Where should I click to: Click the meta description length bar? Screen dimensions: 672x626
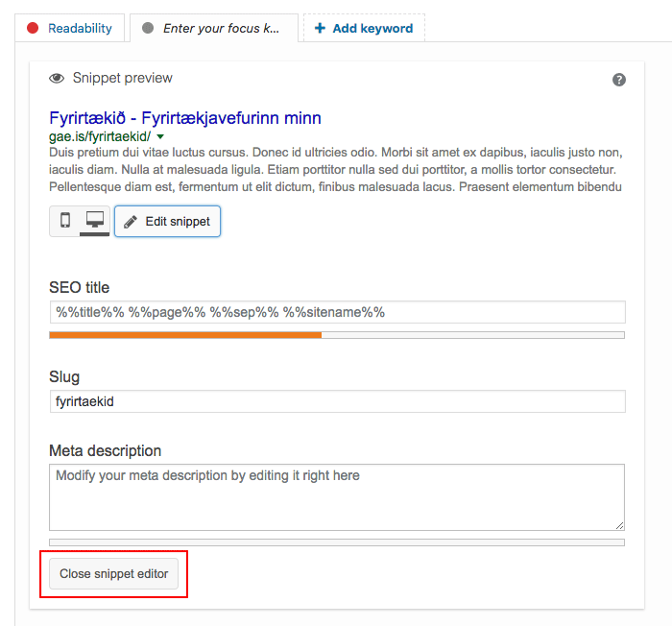tap(337, 542)
